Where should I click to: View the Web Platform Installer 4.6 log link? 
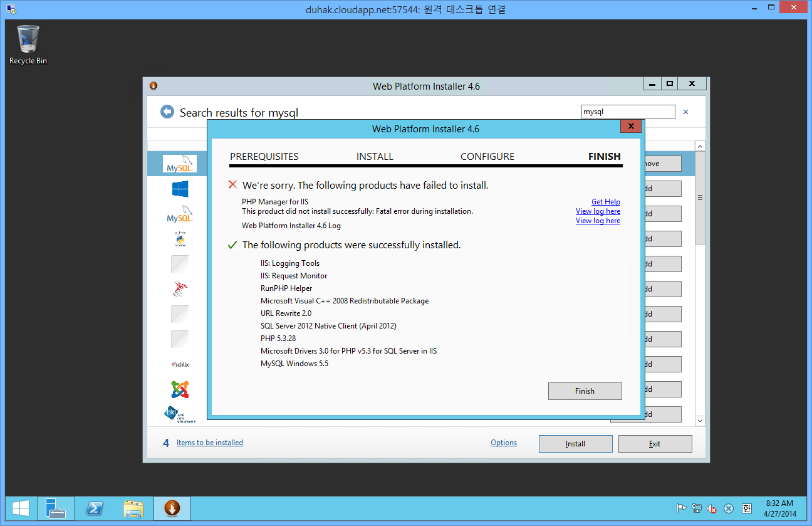(x=598, y=221)
